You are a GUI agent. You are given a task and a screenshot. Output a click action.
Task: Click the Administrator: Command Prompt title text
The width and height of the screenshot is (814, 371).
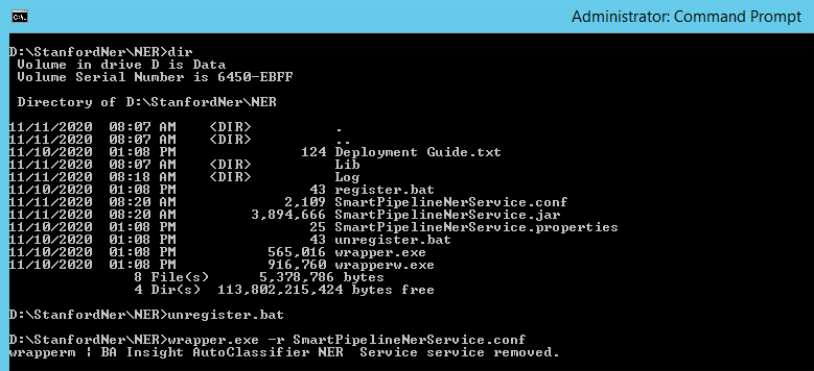[x=686, y=17]
